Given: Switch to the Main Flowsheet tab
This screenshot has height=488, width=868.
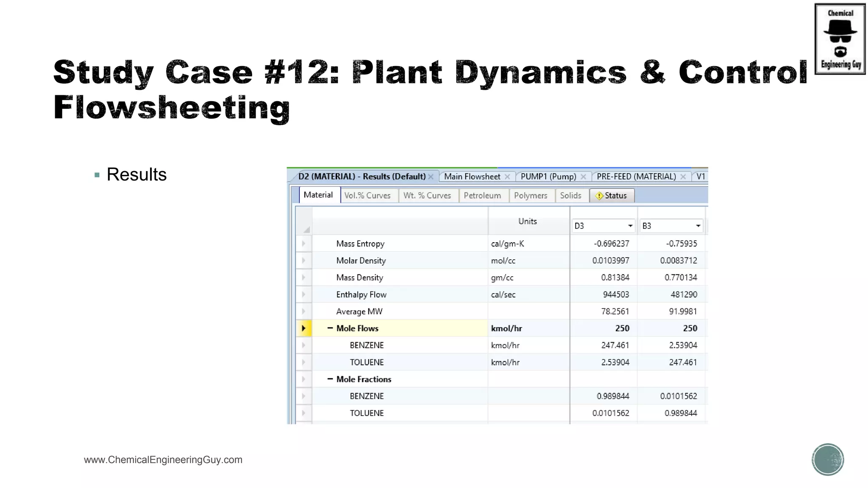Looking at the screenshot, I should 472,177.
